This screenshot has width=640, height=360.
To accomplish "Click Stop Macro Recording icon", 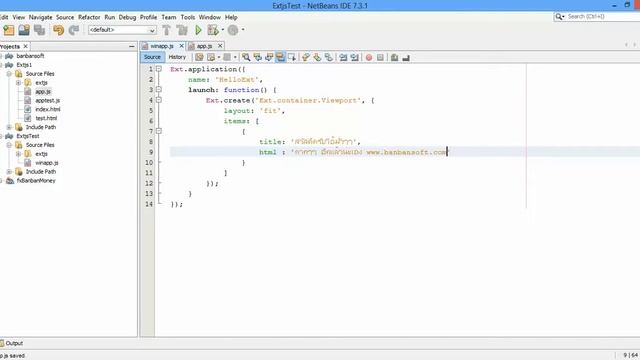I will 380,58.
